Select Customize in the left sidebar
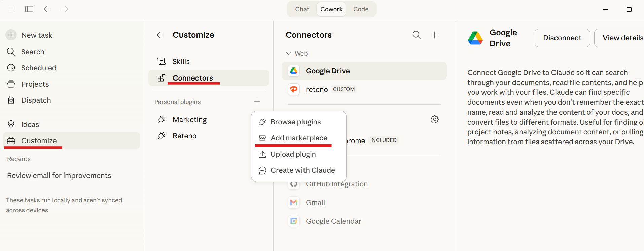The image size is (644, 251). [71, 140]
